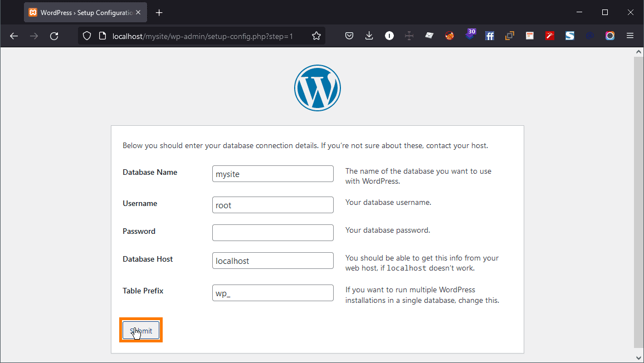Click the Table Prefix label
Screen dimensions: 644x363
pyautogui.click(x=143, y=291)
